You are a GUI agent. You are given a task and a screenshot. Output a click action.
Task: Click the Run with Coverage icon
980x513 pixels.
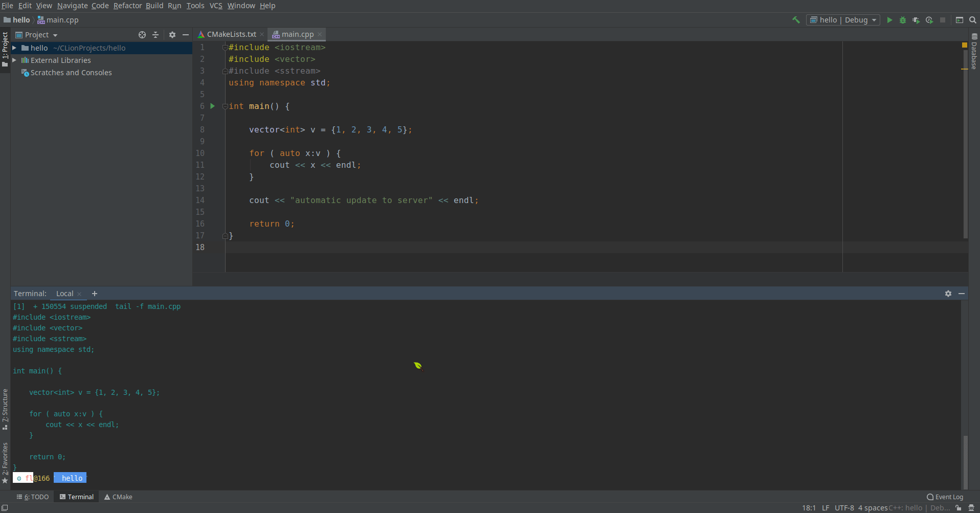(916, 20)
